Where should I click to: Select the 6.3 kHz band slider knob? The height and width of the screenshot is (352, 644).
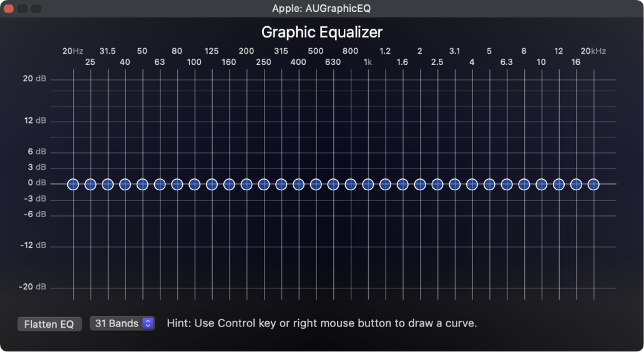(507, 184)
